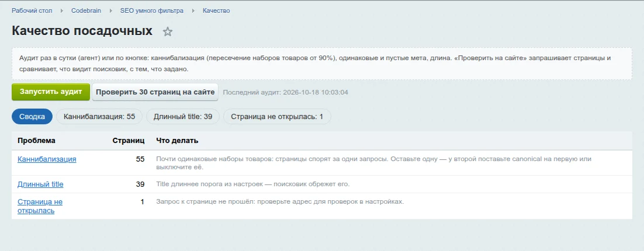Click Проверить 30 страниц на сайте
This screenshot has height=251, width=644.
click(155, 92)
